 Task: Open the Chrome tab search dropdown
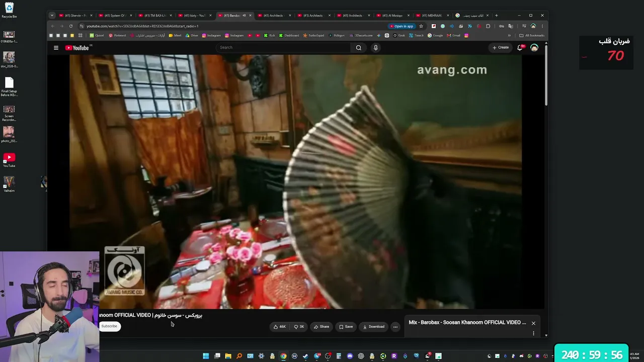click(x=52, y=16)
